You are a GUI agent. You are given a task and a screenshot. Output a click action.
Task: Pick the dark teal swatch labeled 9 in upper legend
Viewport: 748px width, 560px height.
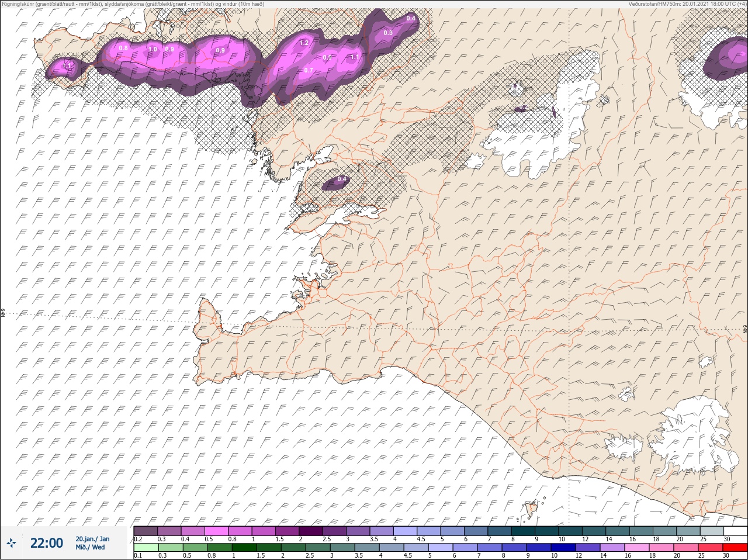click(546, 531)
